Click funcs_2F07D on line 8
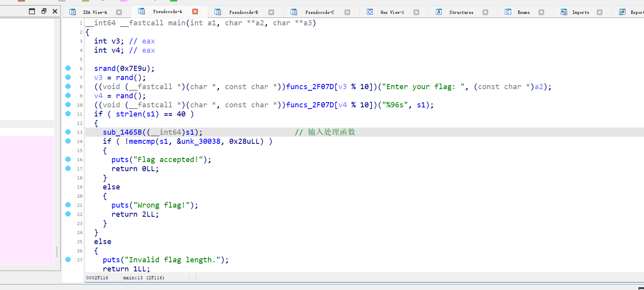The width and height of the screenshot is (644, 290). click(310, 87)
